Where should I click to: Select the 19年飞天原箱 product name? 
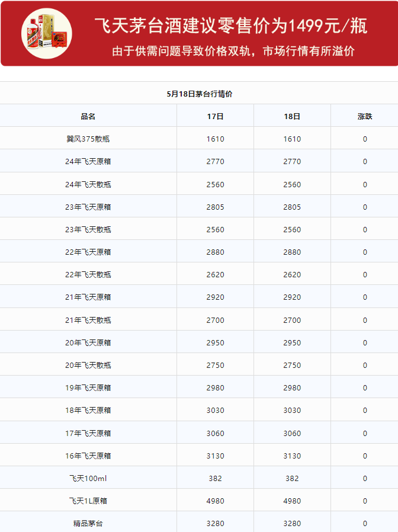pyautogui.click(x=88, y=388)
